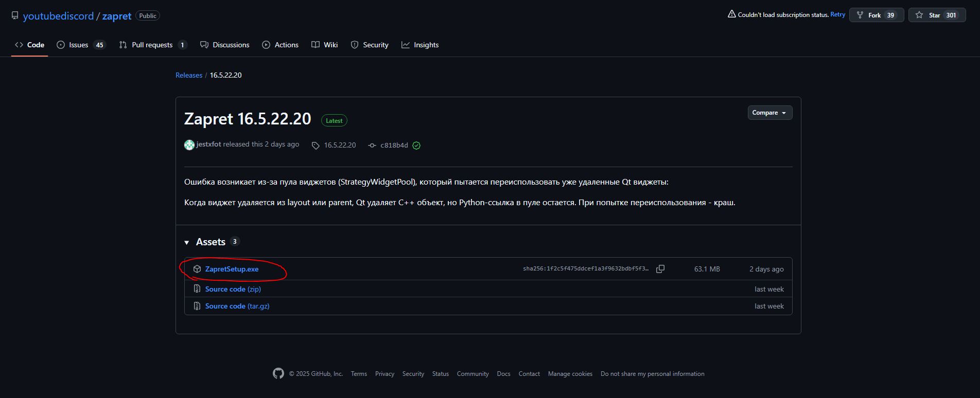980x398 pixels.
Task: Copy the sha256 hash to clipboard
Action: (660, 269)
